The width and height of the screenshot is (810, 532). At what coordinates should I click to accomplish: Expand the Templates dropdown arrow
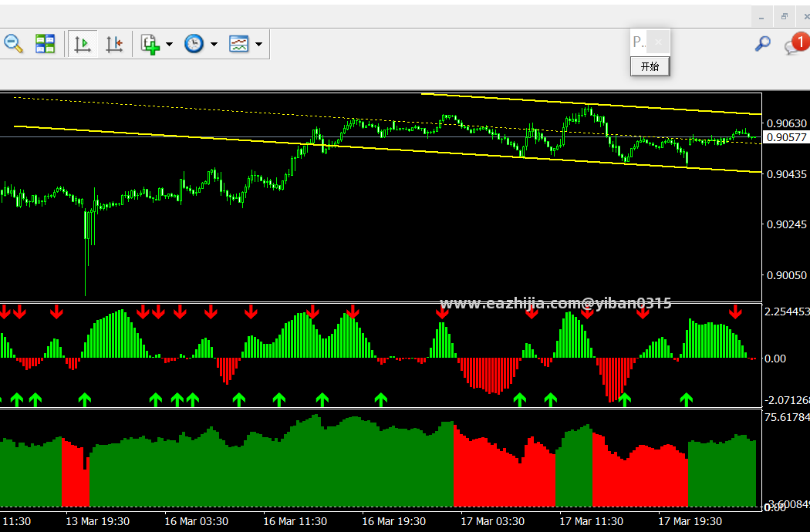258,45
